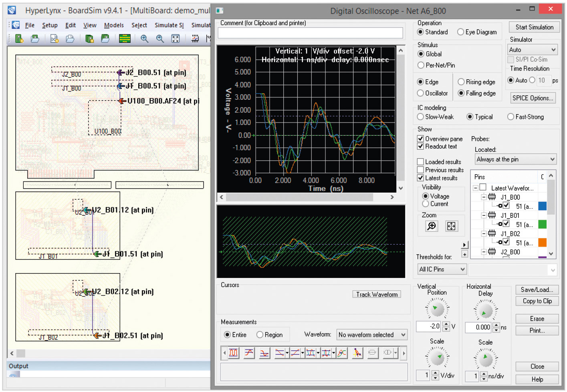Open the Models menu

pos(114,25)
